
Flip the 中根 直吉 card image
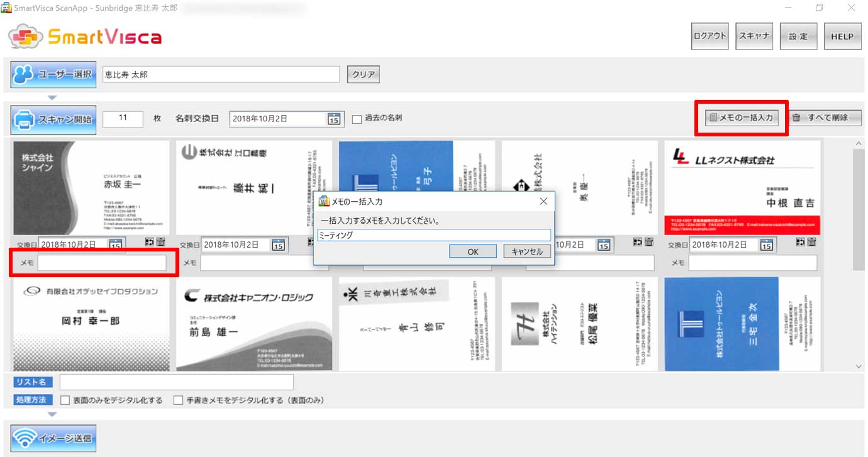pyautogui.click(x=801, y=242)
